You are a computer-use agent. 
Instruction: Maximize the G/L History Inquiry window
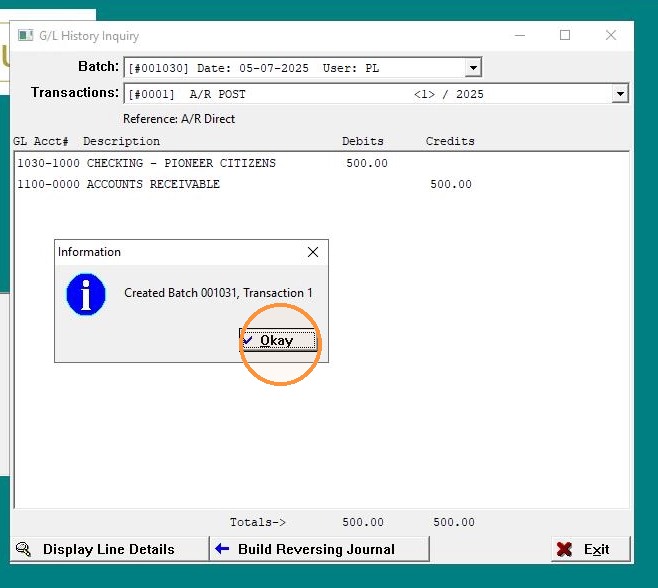[565, 35]
